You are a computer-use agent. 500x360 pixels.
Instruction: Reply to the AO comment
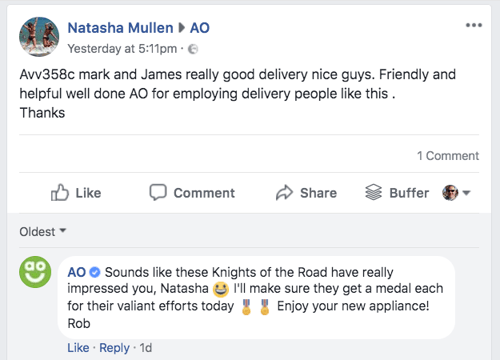pos(114,348)
